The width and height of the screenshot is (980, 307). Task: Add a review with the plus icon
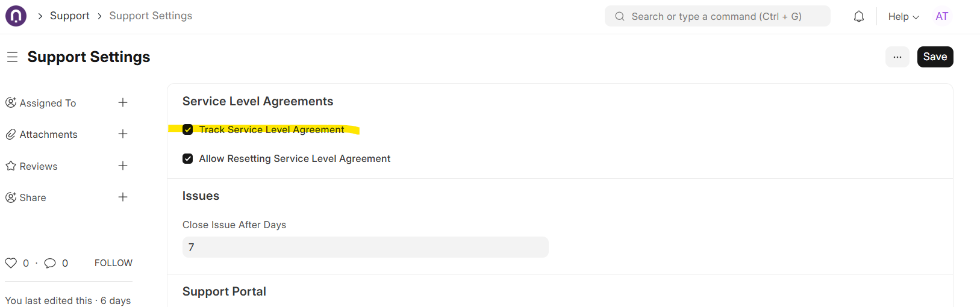[x=123, y=166]
